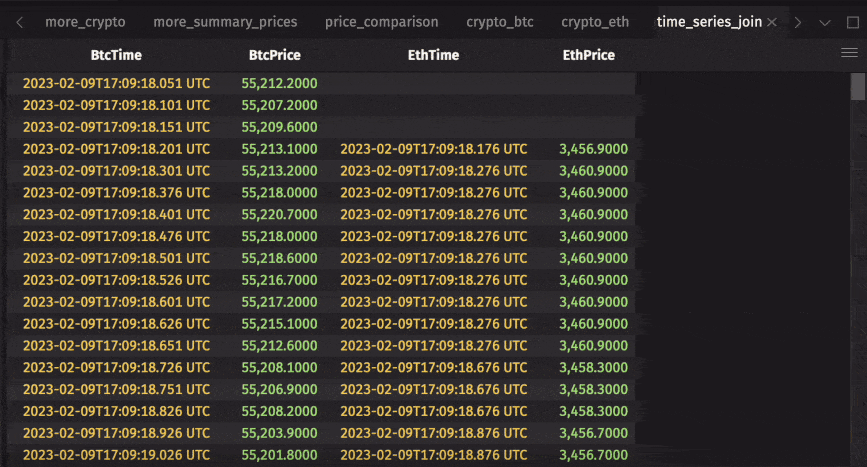Select the crypto_btc tab
The height and width of the screenshot is (467, 867).
coord(500,22)
